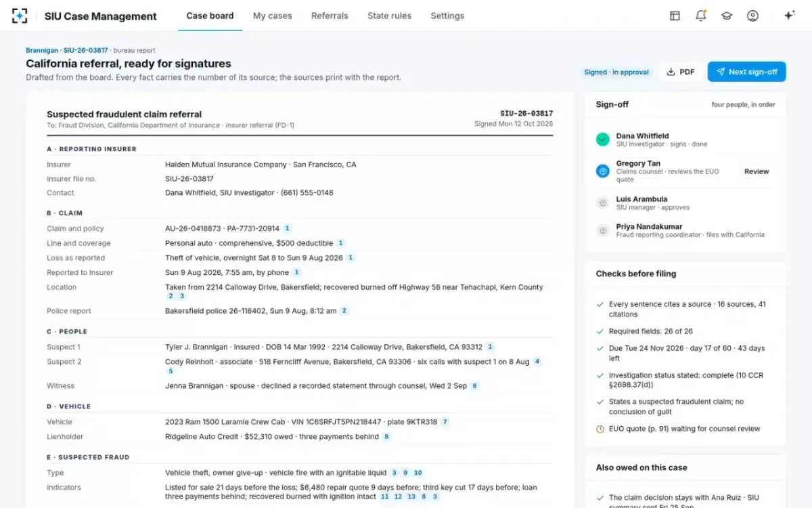Open the layout panel icon in header

click(675, 16)
